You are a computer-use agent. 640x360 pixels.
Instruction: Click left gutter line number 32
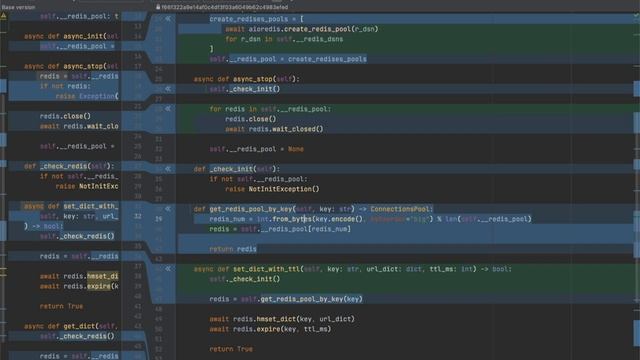point(138,216)
